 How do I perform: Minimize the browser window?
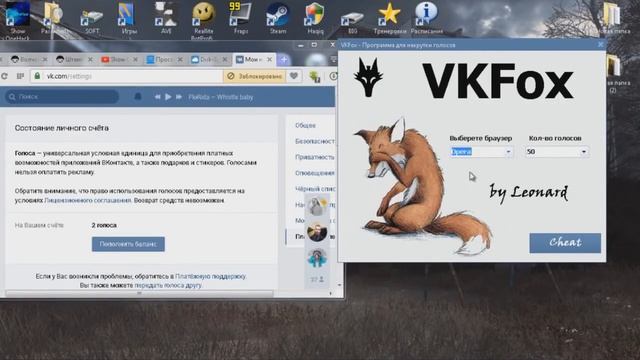coord(300,45)
